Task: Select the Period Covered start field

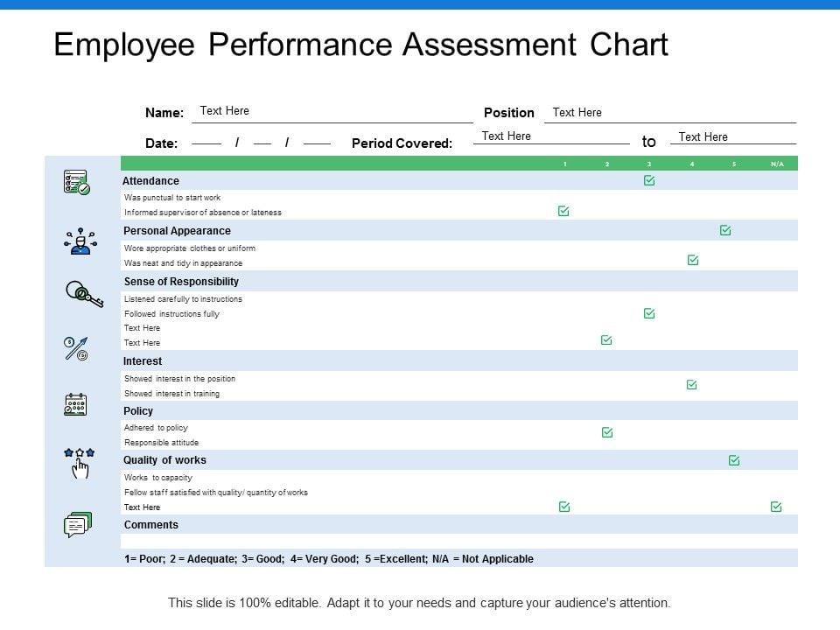Action: tap(551, 136)
